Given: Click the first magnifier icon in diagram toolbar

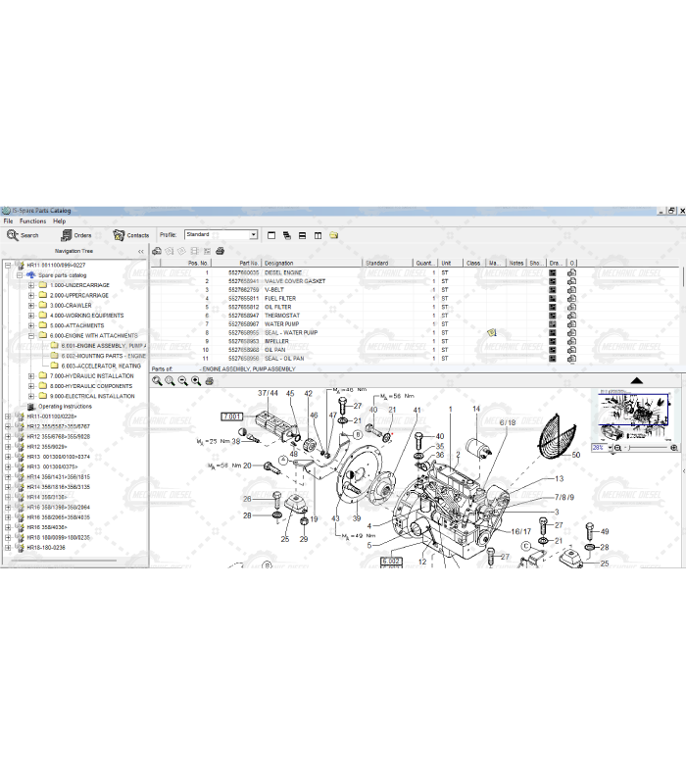Looking at the screenshot, I should tap(158, 381).
